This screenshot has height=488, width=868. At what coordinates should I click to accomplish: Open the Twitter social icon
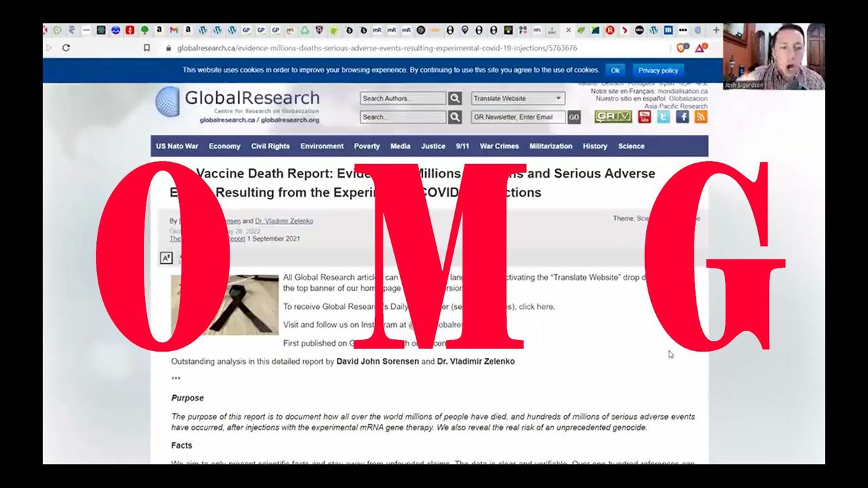(x=663, y=117)
